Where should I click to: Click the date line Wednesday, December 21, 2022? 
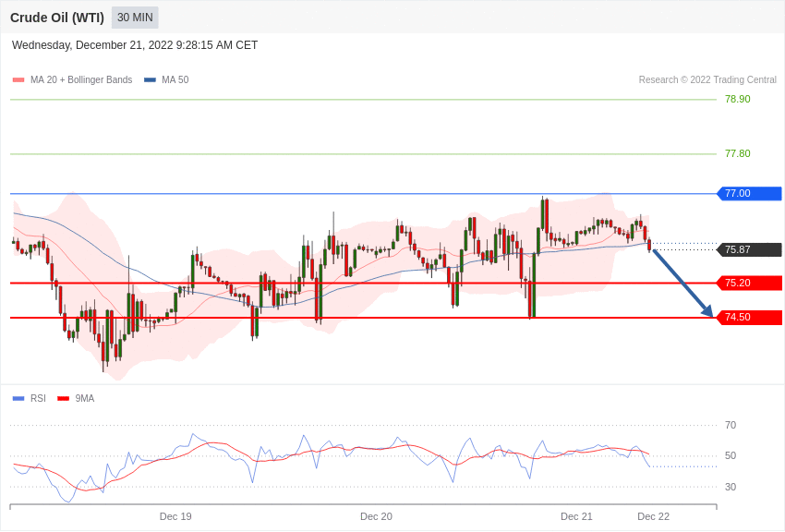(x=135, y=45)
